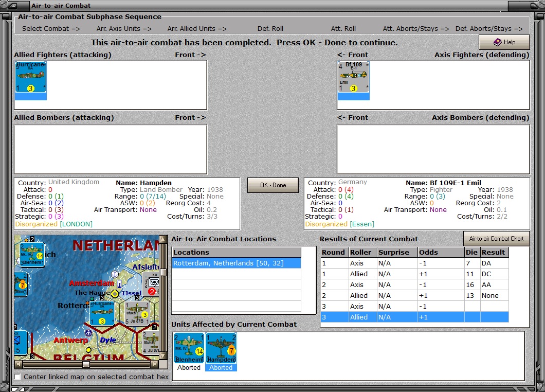The width and height of the screenshot is (545, 392).
Task: Click the Odds column header
Action: pyautogui.click(x=441, y=252)
